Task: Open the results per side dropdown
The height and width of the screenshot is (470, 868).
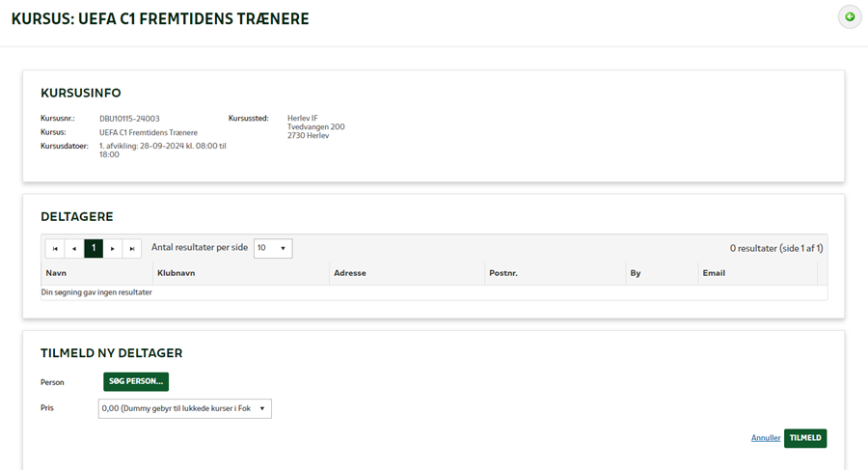Action: point(273,248)
